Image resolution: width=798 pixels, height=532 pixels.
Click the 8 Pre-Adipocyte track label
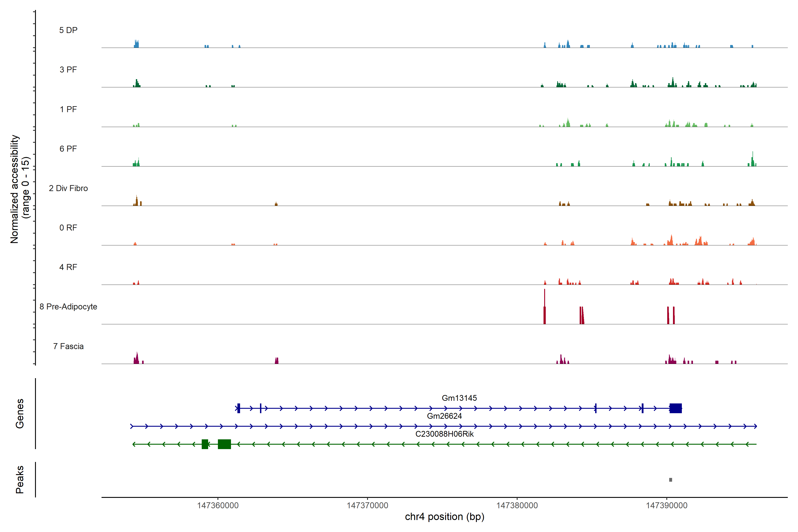click(68, 307)
